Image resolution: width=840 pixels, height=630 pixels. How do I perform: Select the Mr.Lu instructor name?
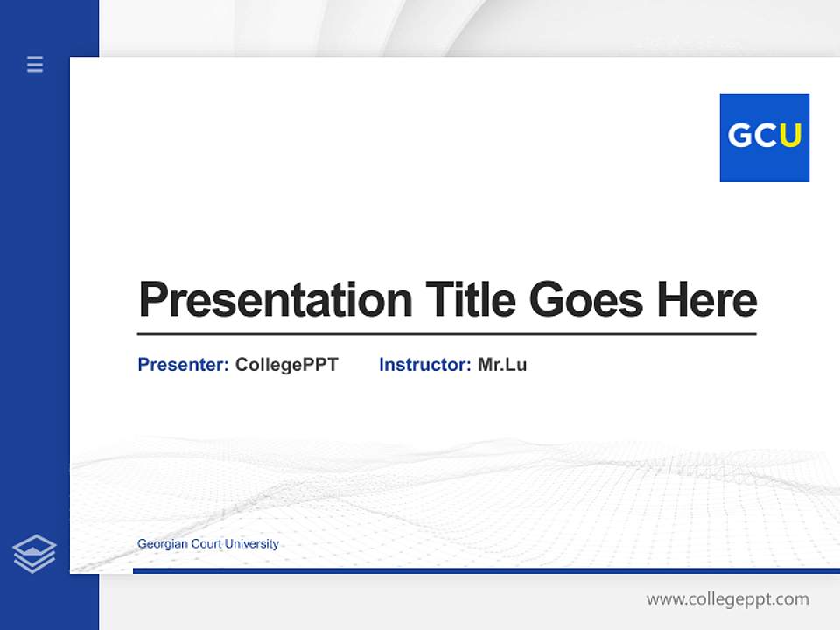(502, 365)
